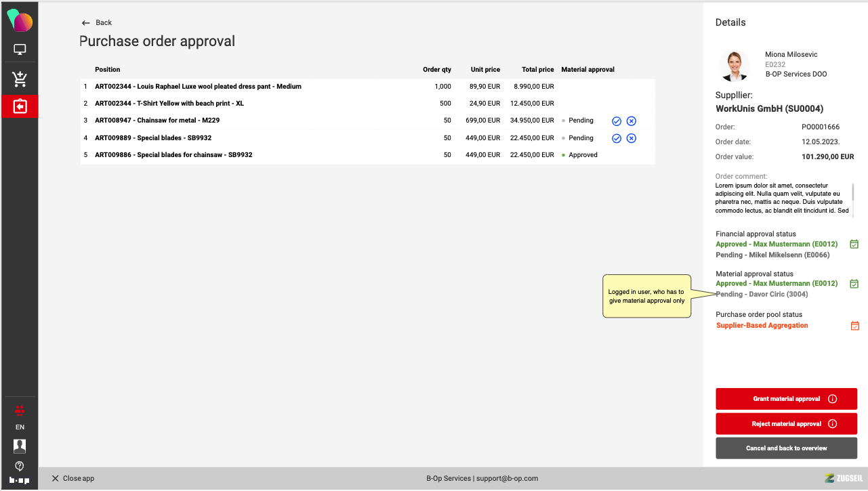Open the financial approval status calendar icon
Screen dimensions: 868x491
(854, 244)
